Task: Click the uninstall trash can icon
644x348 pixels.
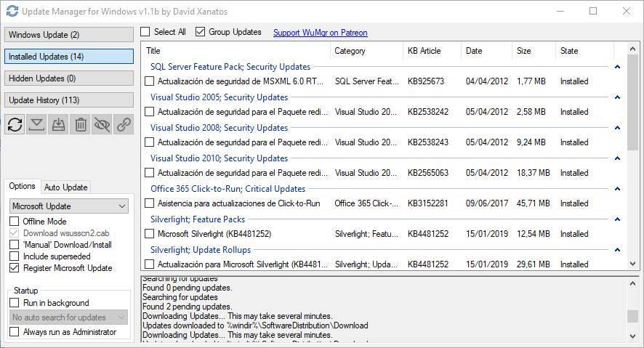Action: pyautogui.click(x=81, y=124)
